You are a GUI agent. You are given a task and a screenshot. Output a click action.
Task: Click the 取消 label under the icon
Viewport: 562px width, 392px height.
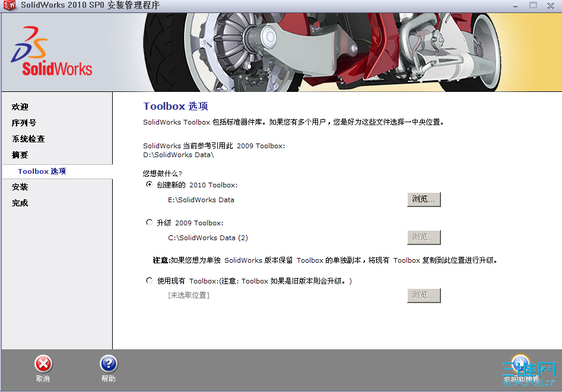point(43,379)
